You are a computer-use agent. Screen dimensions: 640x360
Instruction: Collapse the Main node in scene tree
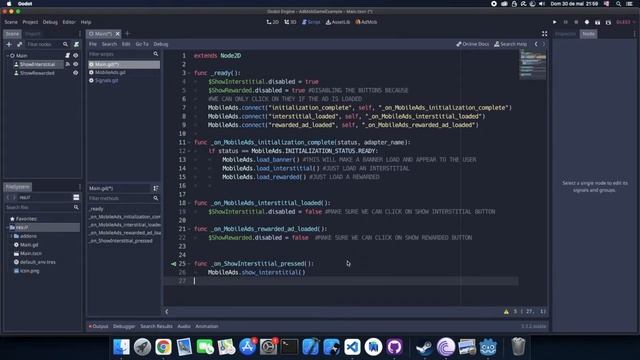click(x=7, y=56)
